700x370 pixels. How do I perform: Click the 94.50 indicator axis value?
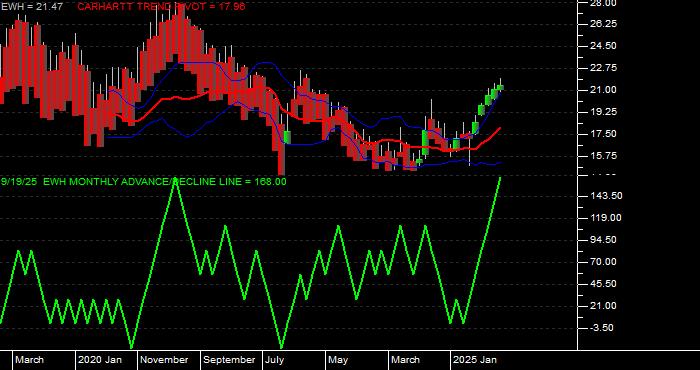point(604,240)
